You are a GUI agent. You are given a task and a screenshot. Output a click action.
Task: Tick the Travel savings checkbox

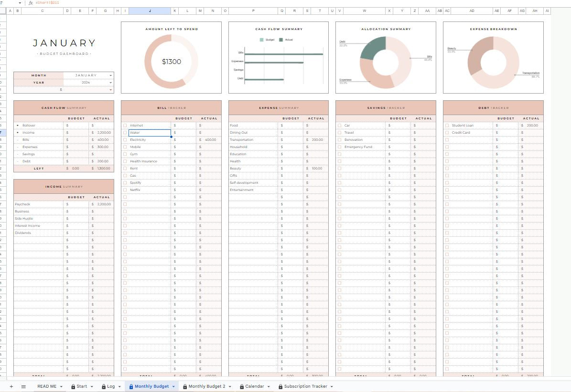click(x=339, y=132)
